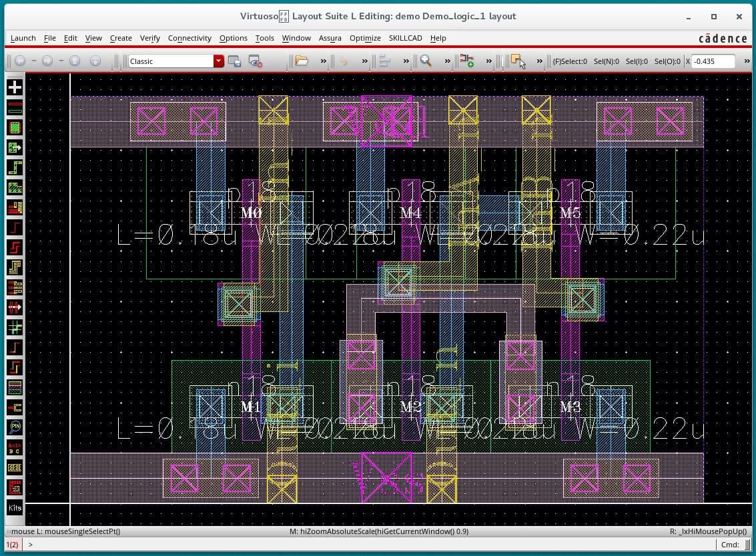Expand hidden items after the folder icon
Image resolution: width=756 pixels, height=556 pixels.
323,61
